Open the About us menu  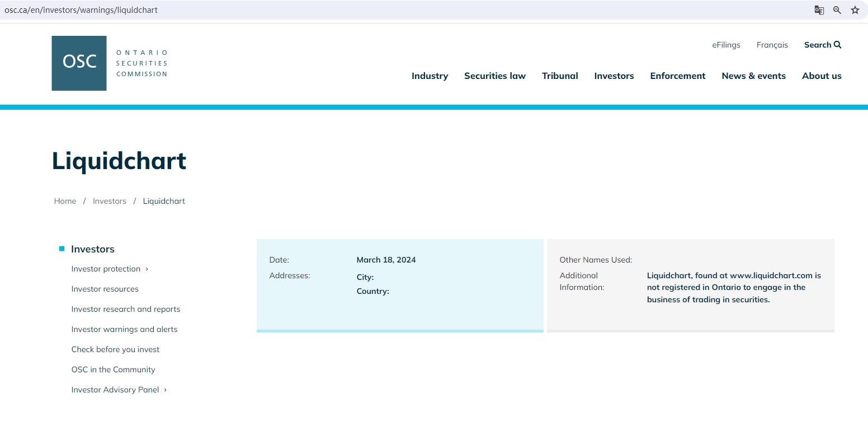point(821,76)
